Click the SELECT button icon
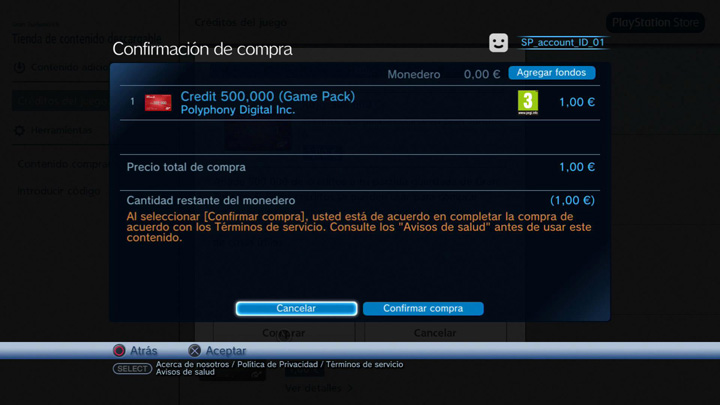 pyautogui.click(x=132, y=368)
